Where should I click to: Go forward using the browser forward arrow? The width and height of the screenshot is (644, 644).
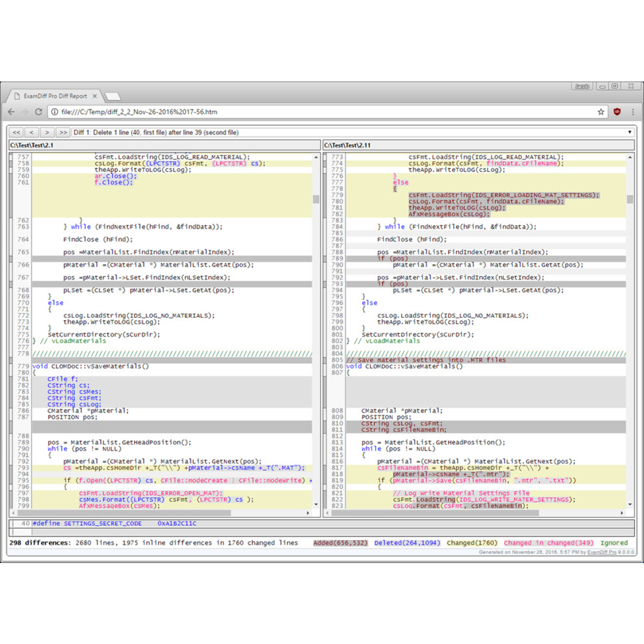pos(25,112)
